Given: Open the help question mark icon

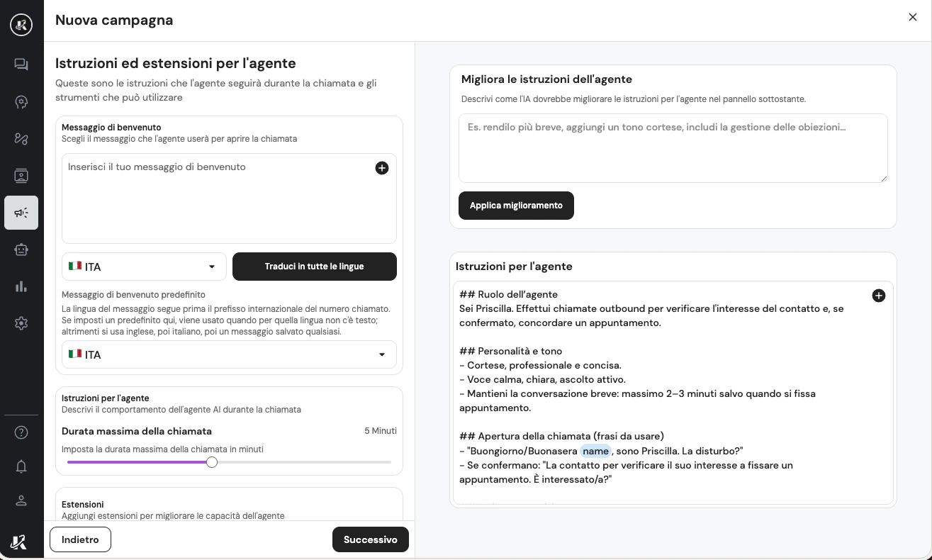Looking at the screenshot, I should pos(21,432).
